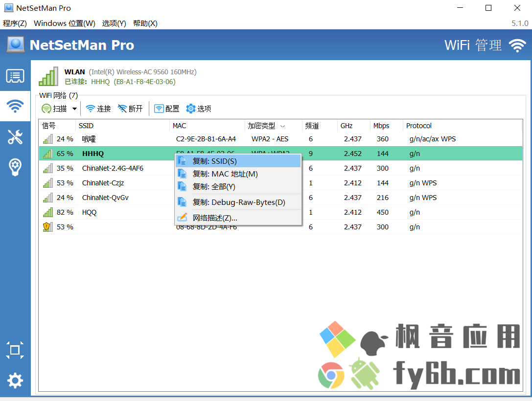Open the profiles list sidebar icon
The width and height of the screenshot is (532, 401).
click(15, 76)
